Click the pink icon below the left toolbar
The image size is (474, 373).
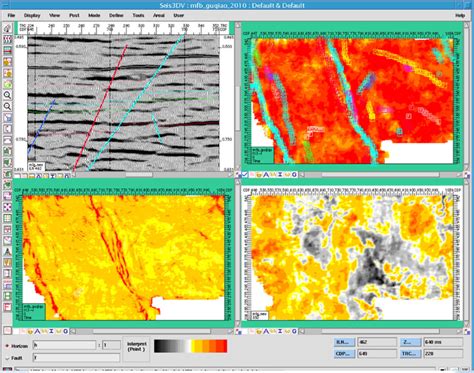tap(7, 331)
